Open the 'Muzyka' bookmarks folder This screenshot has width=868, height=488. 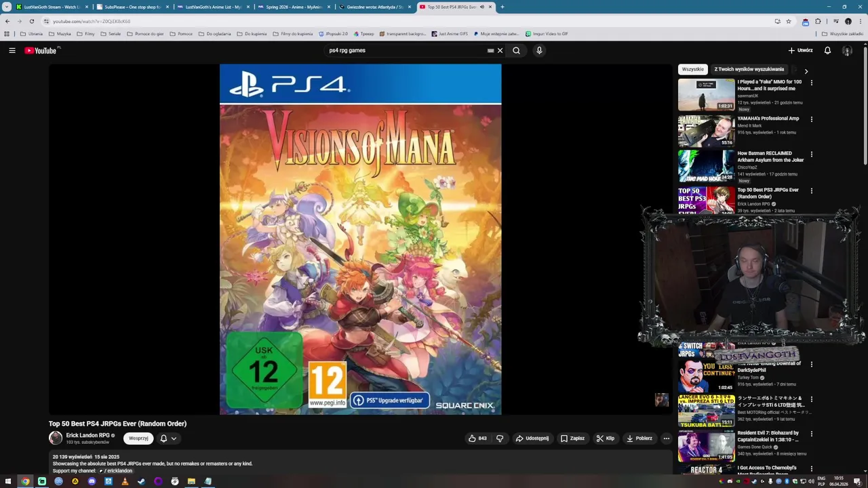[x=60, y=34]
